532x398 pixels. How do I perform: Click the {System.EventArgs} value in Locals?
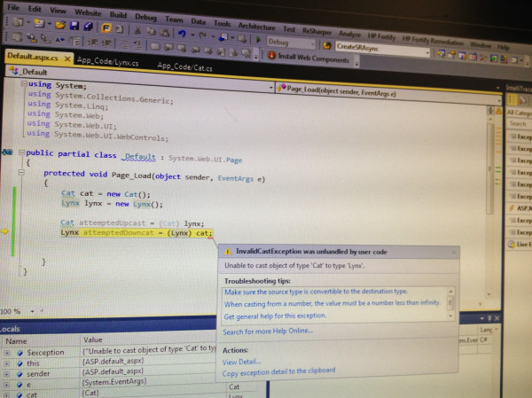(x=114, y=382)
